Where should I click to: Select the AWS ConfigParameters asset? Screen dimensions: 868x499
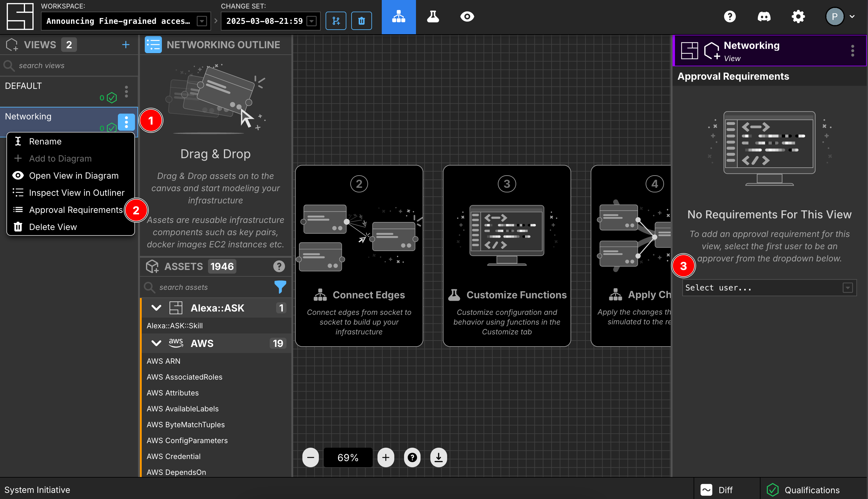pos(217,440)
